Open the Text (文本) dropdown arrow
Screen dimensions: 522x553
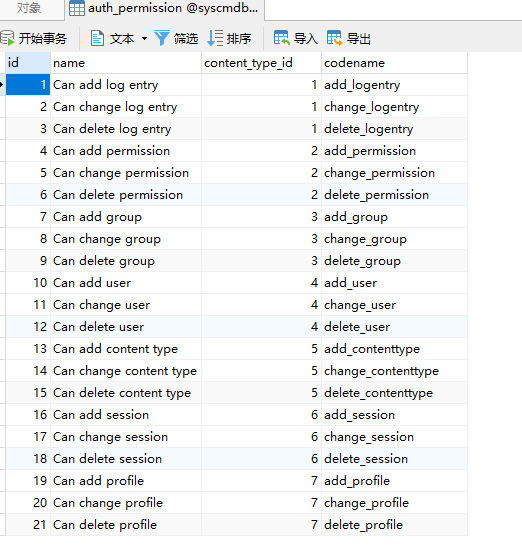[x=144, y=38]
